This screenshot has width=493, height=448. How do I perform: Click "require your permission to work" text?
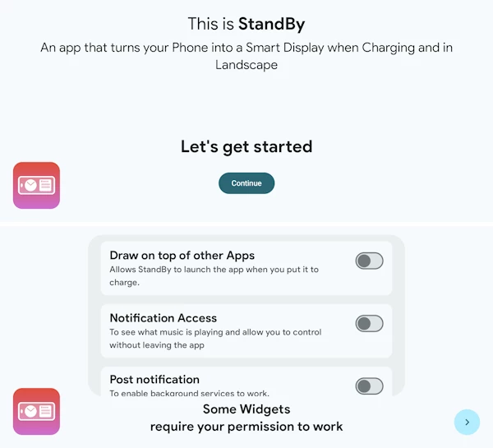point(246,427)
